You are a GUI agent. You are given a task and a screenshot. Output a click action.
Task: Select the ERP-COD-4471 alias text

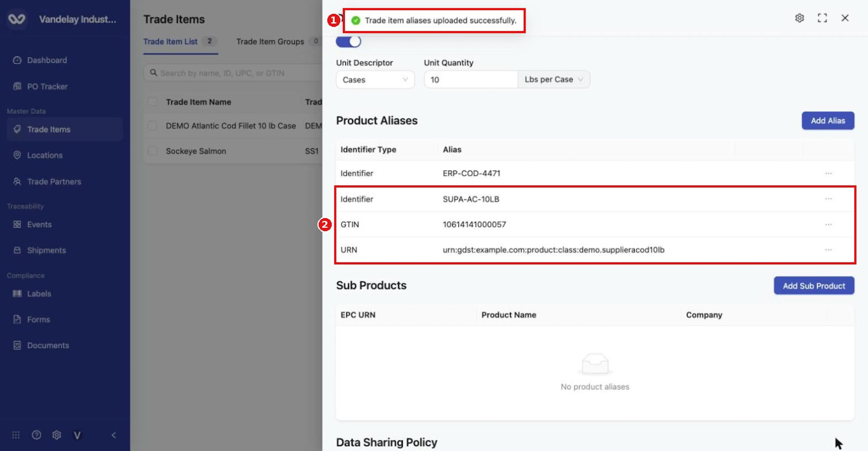(471, 173)
